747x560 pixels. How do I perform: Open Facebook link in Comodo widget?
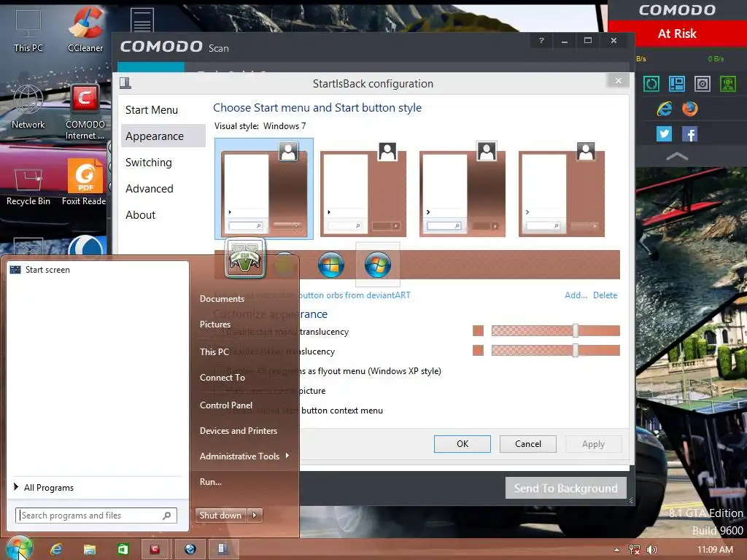pyautogui.click(x=689, y=134)
